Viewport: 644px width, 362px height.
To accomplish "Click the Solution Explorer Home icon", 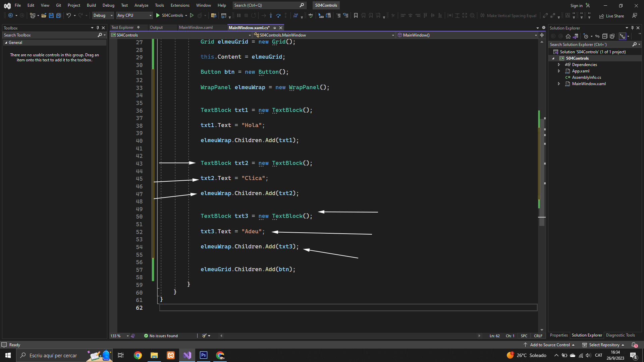I will tap(568, 36).
